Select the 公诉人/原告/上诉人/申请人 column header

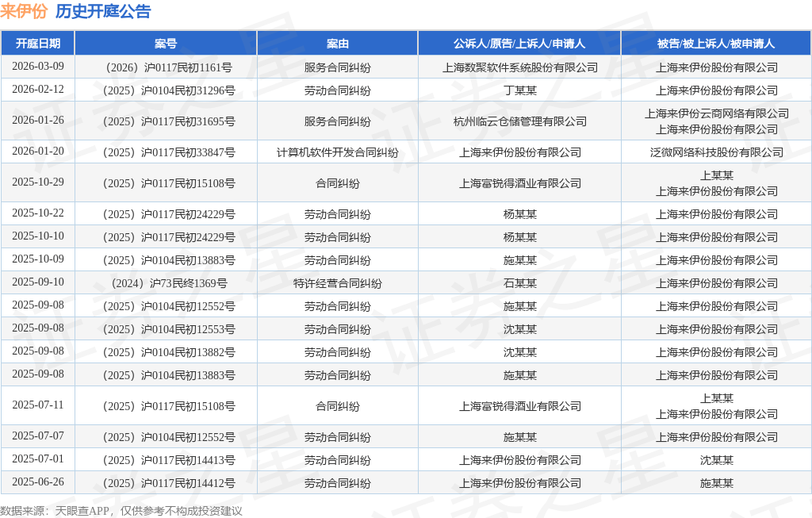tap(519, 44)
